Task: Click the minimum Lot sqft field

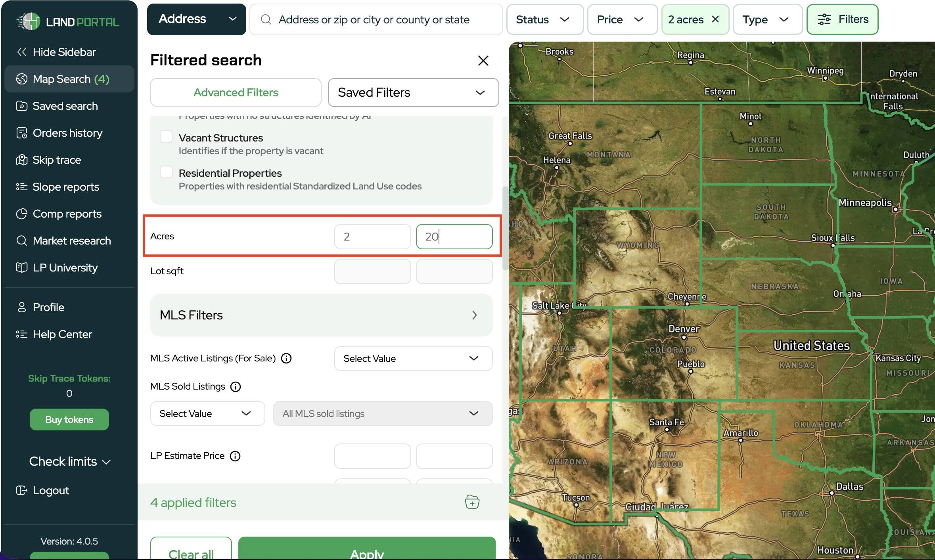Action: (372, 271)
